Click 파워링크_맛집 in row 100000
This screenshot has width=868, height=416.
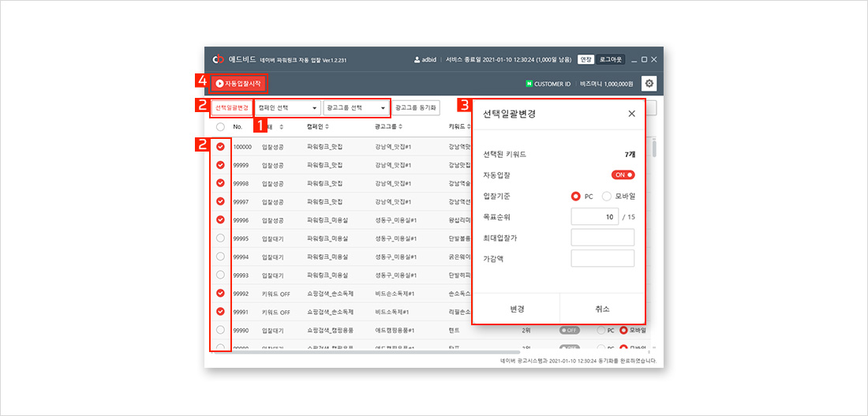click(x=324, y=147)
